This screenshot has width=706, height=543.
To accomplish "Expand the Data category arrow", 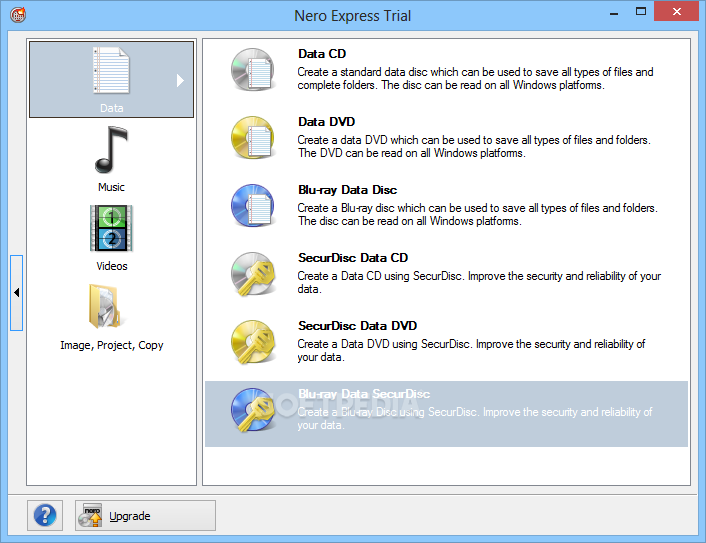I will pyautogui.click(x=180, y=81).
